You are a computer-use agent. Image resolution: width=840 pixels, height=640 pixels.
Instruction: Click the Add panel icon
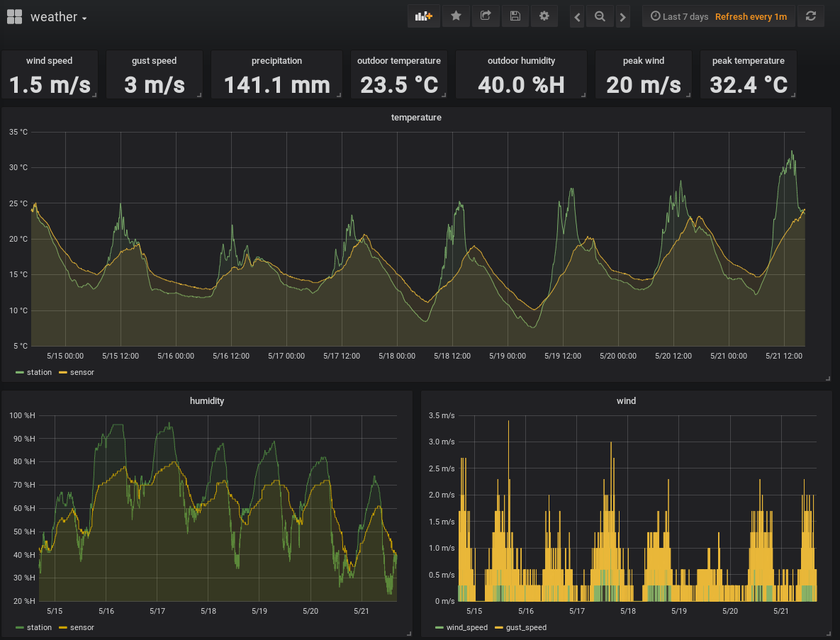[423, 16]
